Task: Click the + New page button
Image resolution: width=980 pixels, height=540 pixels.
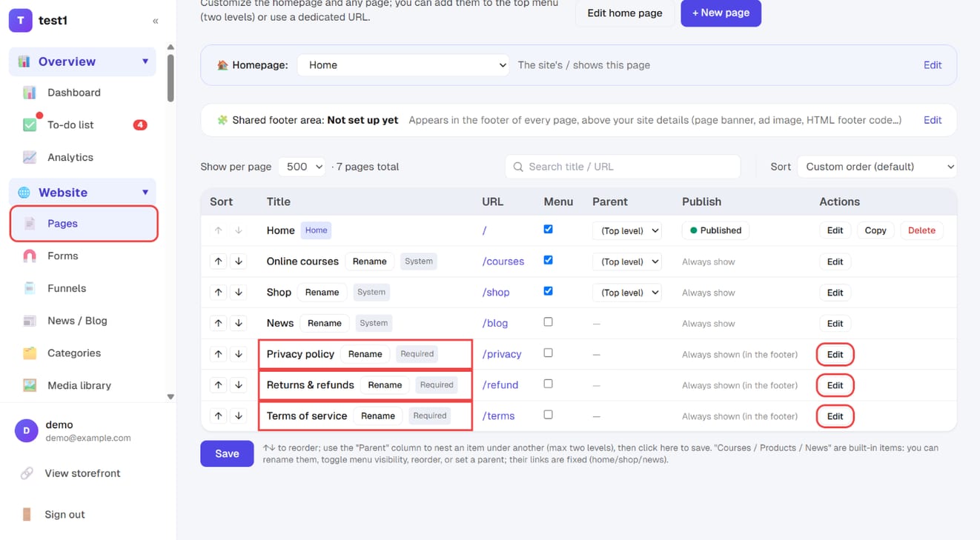Action: (721, 13)
